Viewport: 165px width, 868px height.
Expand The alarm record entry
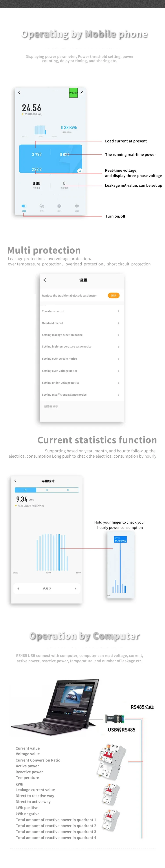tap(118, 311)
